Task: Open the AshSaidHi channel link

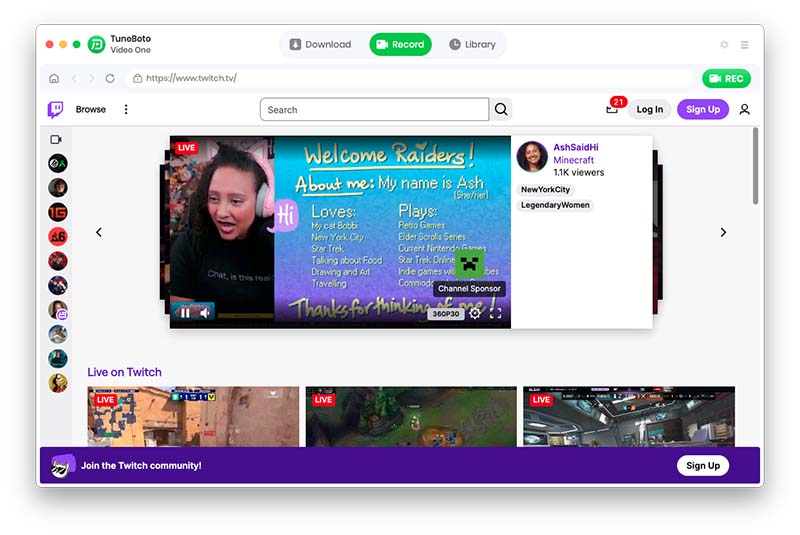Action: click(576, 147)
